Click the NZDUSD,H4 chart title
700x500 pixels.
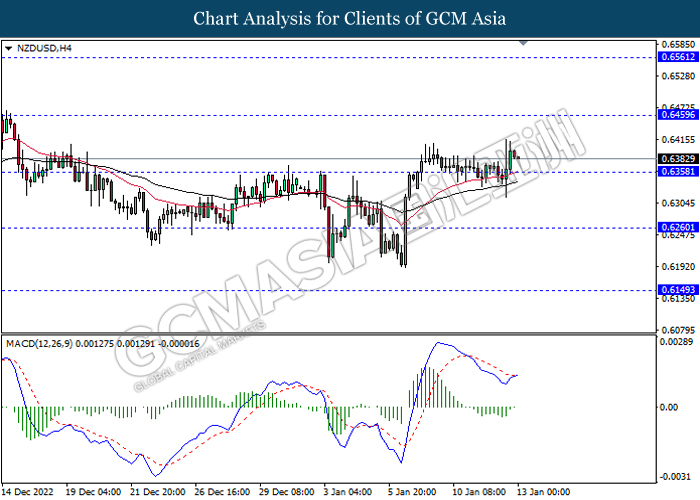coord(44,48)
